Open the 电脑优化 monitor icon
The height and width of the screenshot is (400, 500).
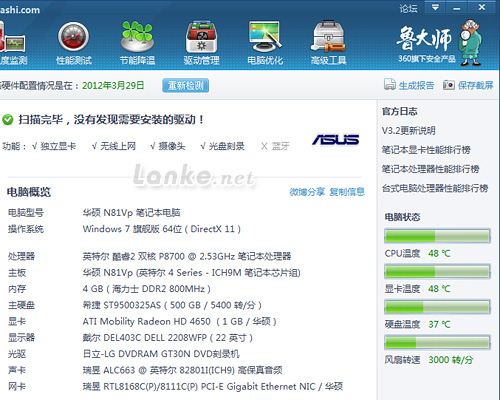265,37
